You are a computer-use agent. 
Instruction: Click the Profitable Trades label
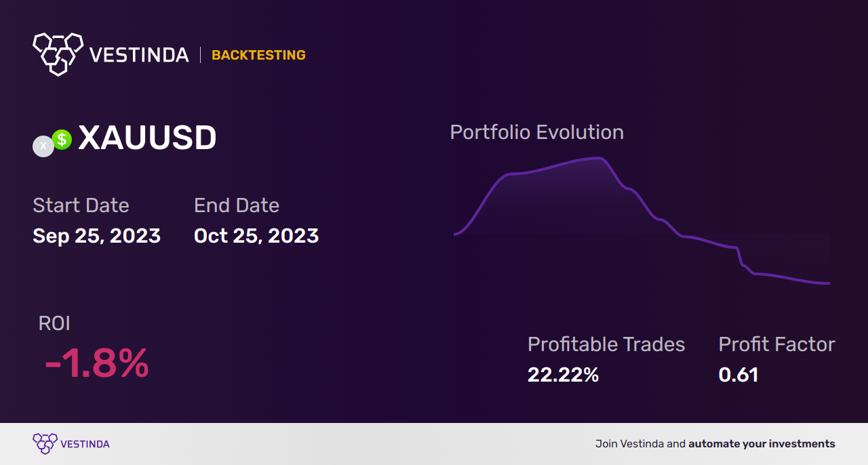pos(606,344)
